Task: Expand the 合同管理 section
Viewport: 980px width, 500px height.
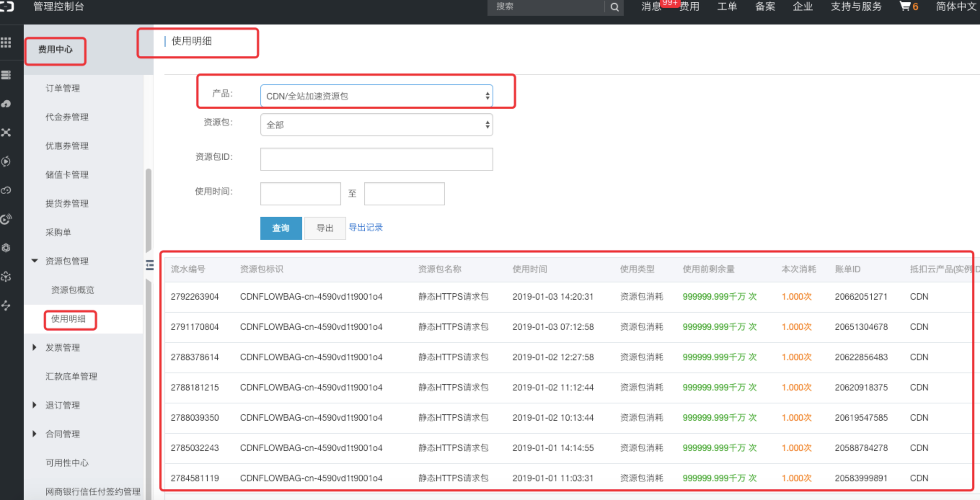Action: tap(35, 434)
